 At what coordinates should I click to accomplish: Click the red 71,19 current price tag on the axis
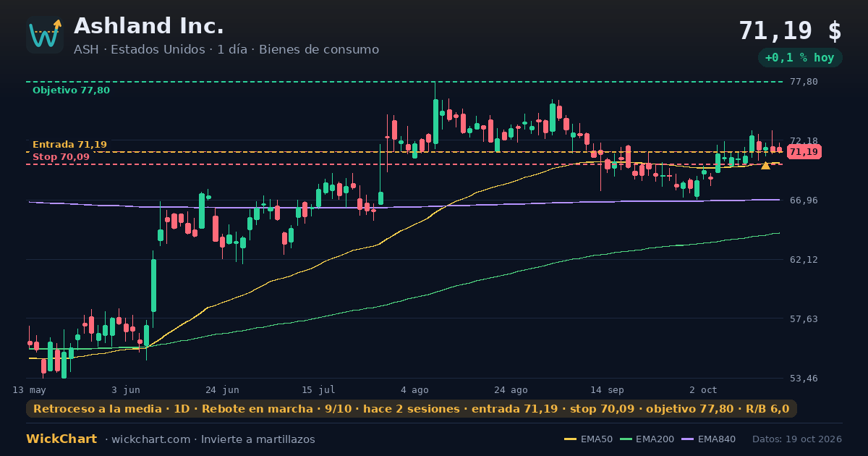(x=804, y=152)
